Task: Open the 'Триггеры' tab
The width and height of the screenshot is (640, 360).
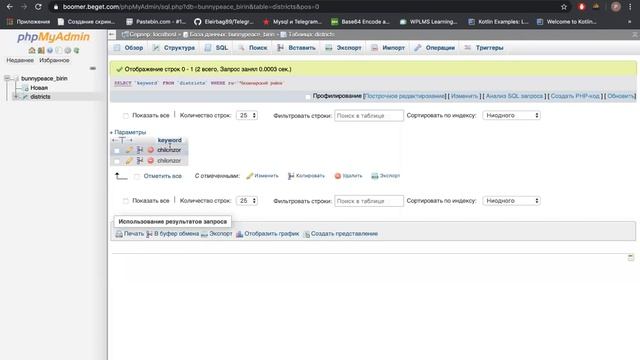Action: [x=484, y=48]
